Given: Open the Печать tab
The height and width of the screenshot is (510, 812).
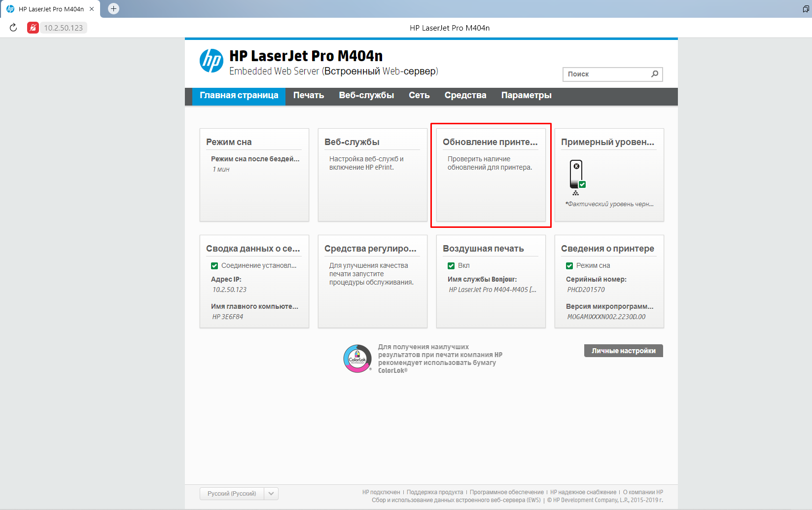Looking at the screenshot, I should pos(309,96).
